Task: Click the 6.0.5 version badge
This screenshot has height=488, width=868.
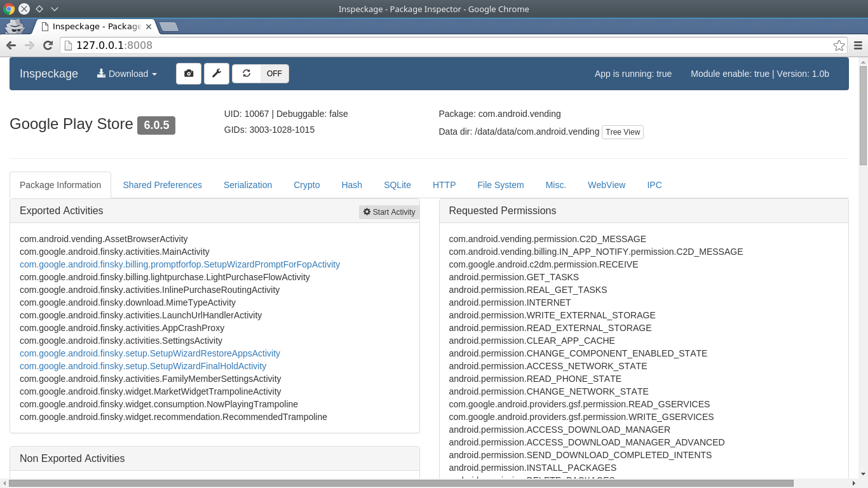Action: coord(156,125)
